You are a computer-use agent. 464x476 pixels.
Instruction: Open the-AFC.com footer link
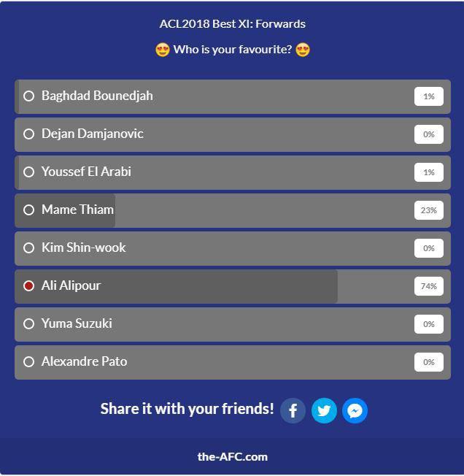232,456
